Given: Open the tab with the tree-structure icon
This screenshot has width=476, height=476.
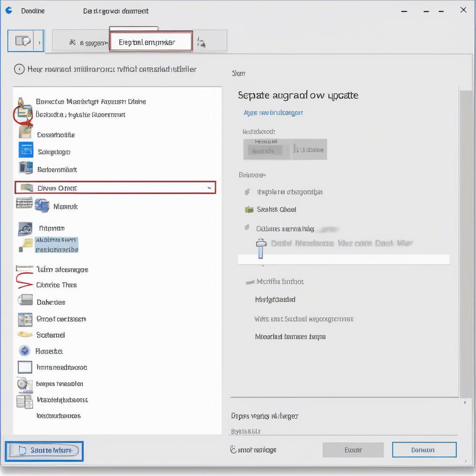Looking at the screenshot, I should (201, 42).
